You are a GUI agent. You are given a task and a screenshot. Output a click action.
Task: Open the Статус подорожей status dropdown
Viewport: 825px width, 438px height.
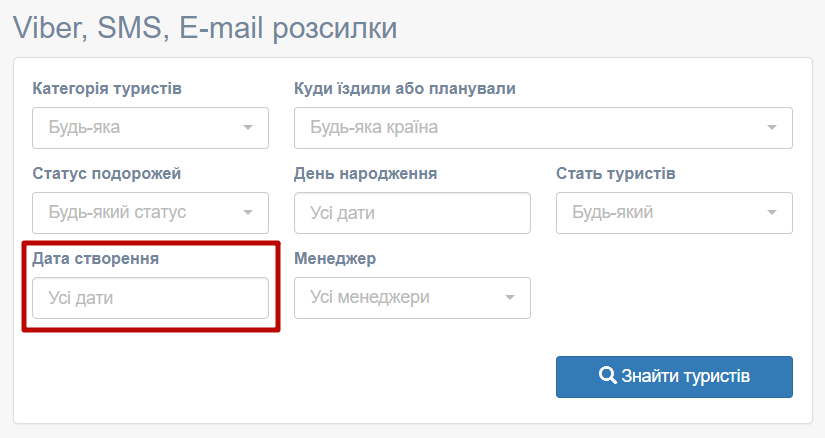pos(150,213)
